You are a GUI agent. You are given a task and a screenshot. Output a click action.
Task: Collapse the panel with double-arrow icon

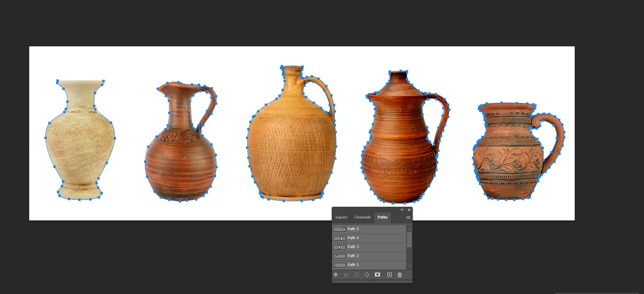click(402, 210)
